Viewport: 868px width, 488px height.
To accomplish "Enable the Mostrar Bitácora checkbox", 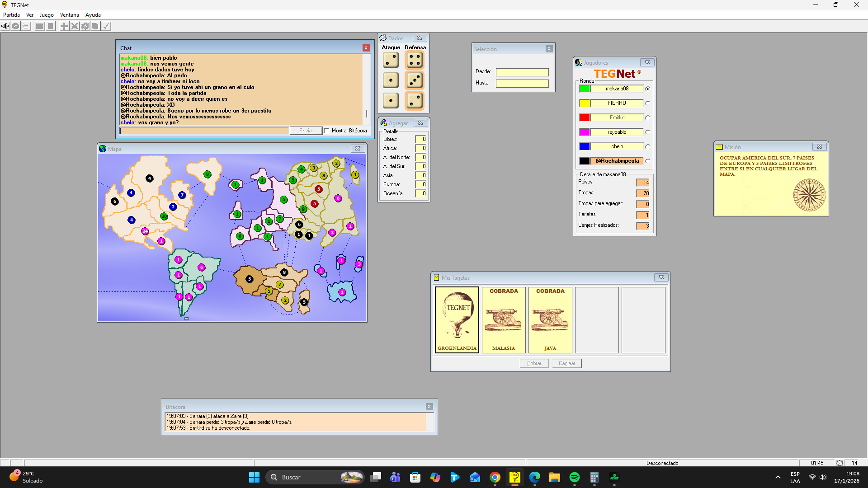I will 326,131.
